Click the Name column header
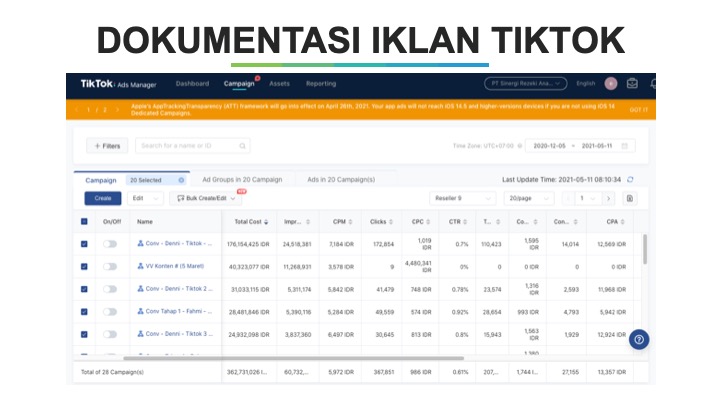The height and width of the screenshot is (405, 720). [145, 222]
